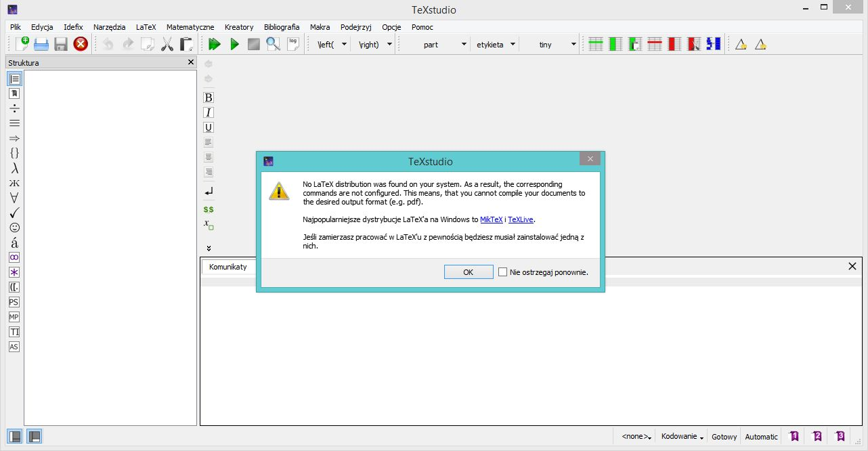
Task: Create a new document with toolbar icon
Action: click(22, 44)
